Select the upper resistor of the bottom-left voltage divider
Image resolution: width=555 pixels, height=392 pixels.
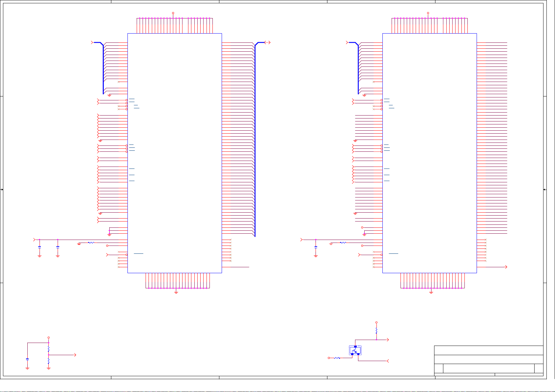coord(48,348)
